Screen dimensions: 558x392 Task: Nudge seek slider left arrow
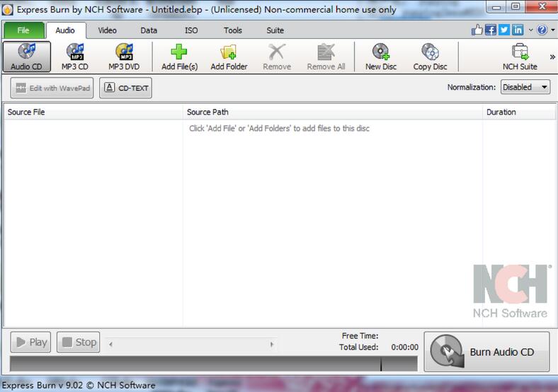coord(110,344)
